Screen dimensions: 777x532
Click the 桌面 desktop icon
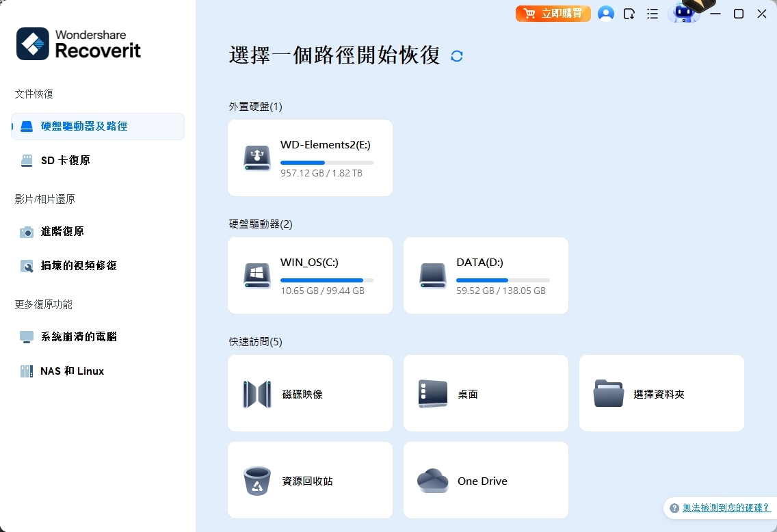click(433, 395)
